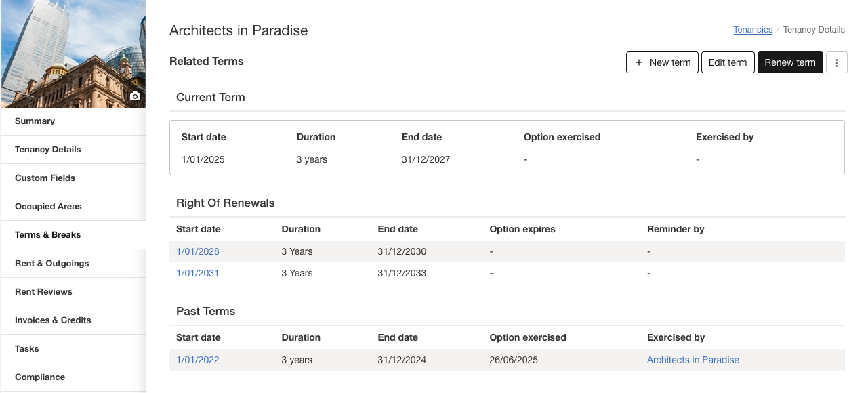The image size is (868, 393).
Task: Click the Renew term button
Action: point(789,62)
